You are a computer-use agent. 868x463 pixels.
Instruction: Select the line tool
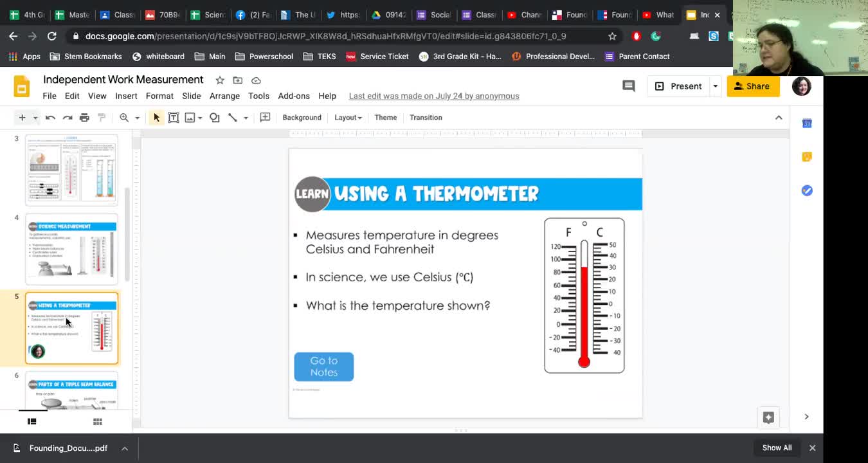click(x=233, y=118)
